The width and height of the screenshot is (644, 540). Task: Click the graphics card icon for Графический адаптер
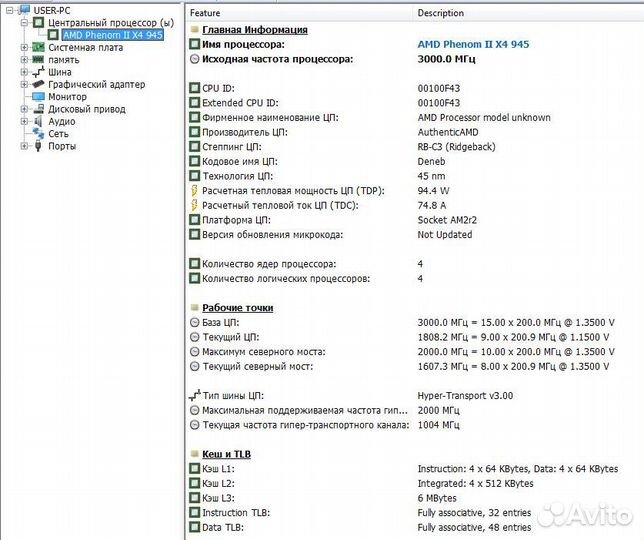38,84
